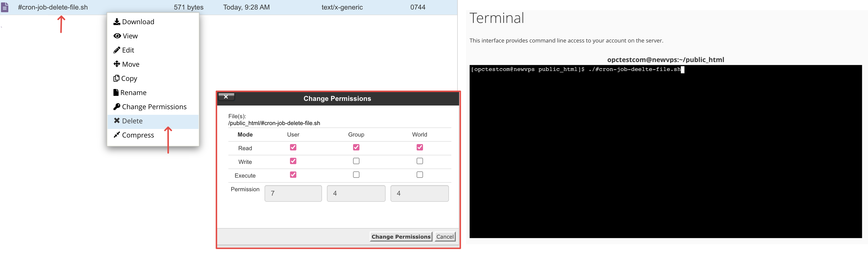Screen dimensions: 868x254
Task: Focus the black terminal command area
Action: (666, 151)
